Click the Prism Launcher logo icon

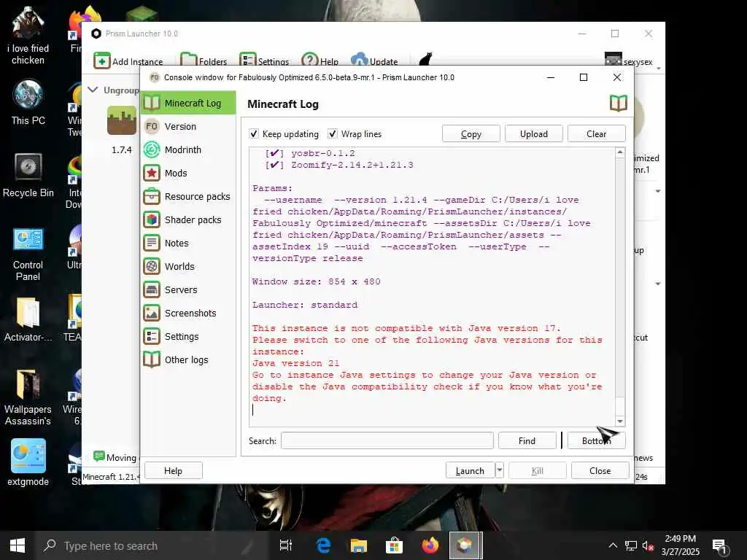click(96, 34)
